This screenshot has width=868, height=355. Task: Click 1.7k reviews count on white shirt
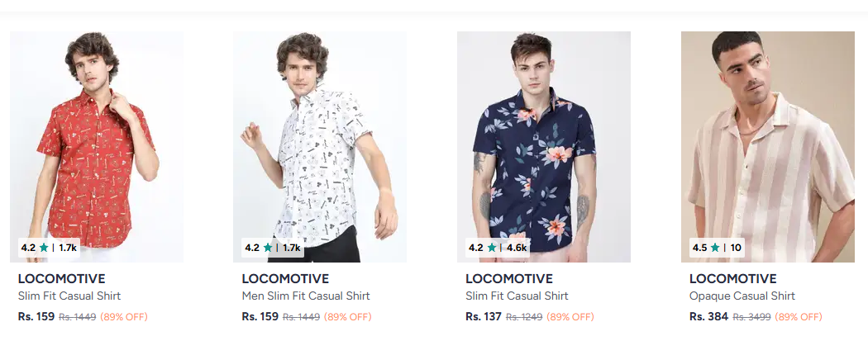[x=292, y=247]
